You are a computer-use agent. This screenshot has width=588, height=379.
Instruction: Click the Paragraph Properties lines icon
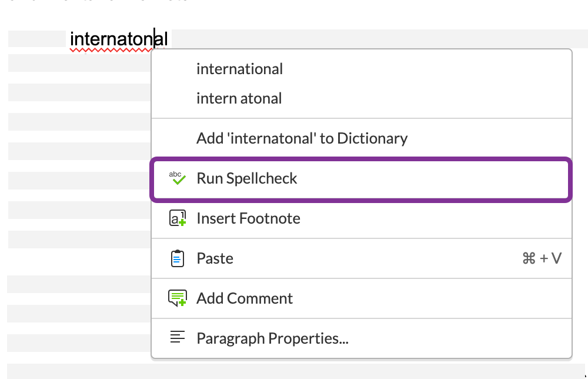(x=178, y=337)
